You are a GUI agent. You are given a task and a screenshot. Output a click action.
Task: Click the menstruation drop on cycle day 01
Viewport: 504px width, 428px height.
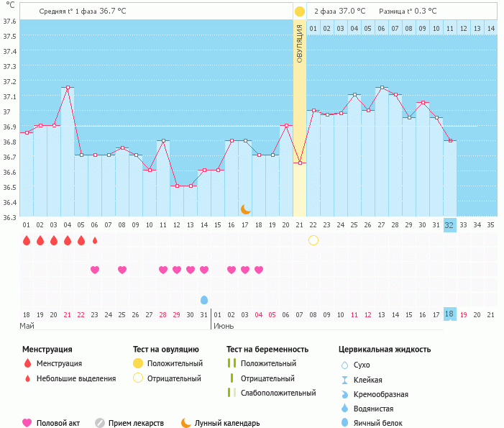point(27,240)
